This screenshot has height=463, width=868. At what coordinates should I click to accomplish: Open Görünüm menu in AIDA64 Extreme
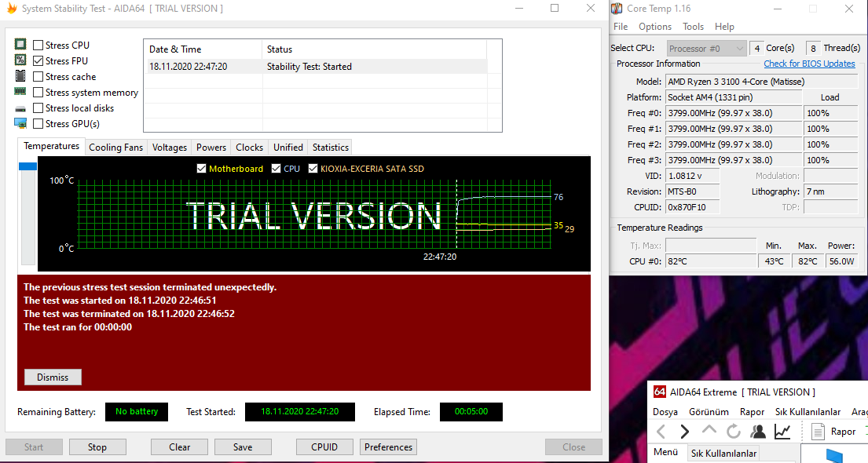coord(709,411)
